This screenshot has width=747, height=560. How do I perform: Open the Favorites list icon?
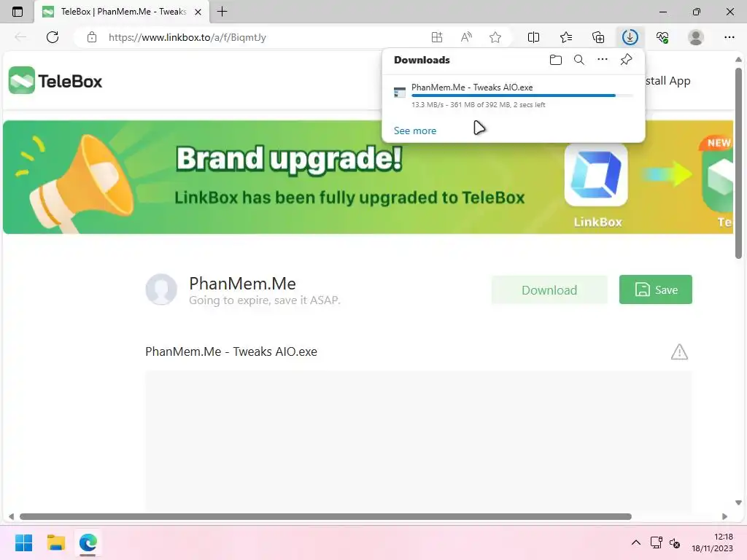[x=566, y=37]
